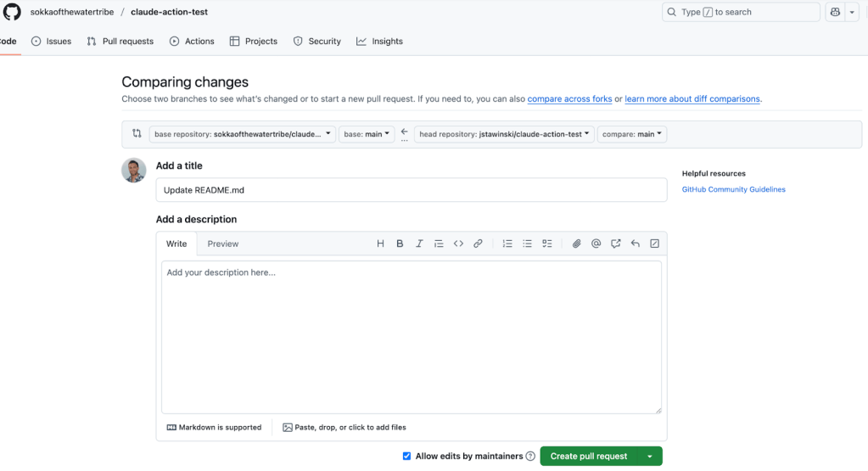The height and width of the screenshot is (471, 868).
Task: Toggle Allow edits by maintainers checkbox
Action: pyautogui.click(x=407, y=456)
